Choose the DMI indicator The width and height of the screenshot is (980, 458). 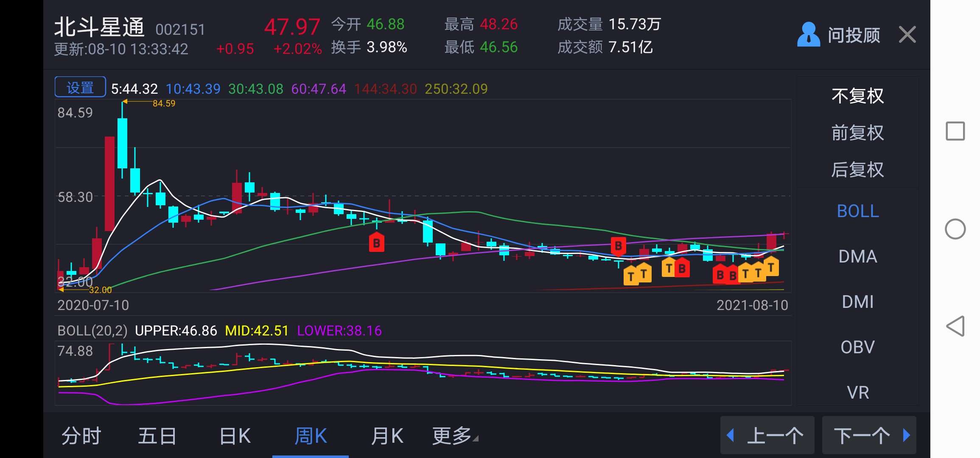858,302
